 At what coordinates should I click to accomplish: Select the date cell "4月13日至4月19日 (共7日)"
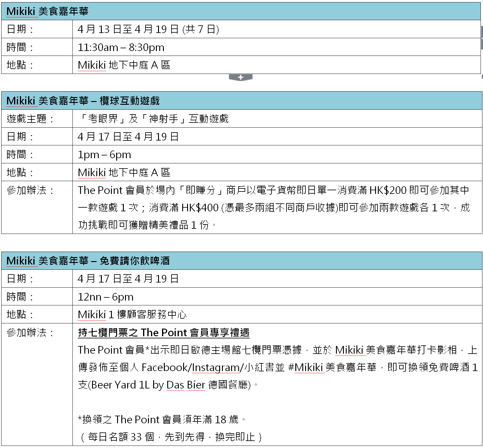click(x=148, y=29)
